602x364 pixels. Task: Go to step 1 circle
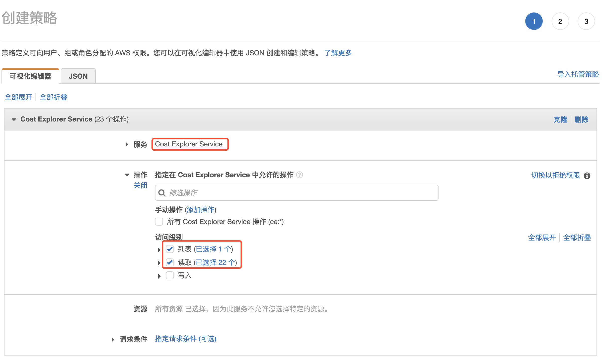[x=534, y=21]
